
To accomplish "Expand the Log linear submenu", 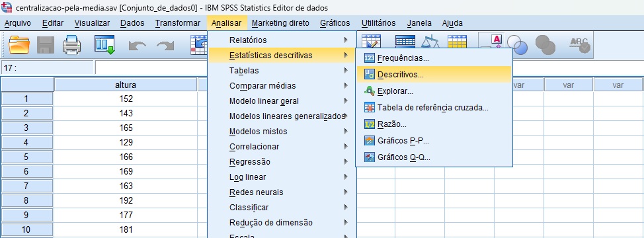I will 282,177.
